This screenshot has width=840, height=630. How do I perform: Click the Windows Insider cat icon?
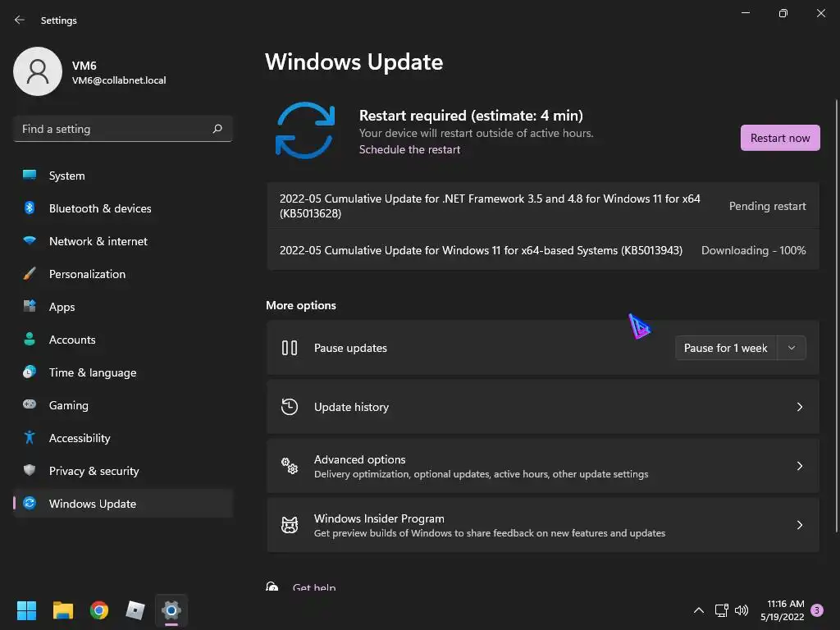pyautogui.click(x=290, y=524)
